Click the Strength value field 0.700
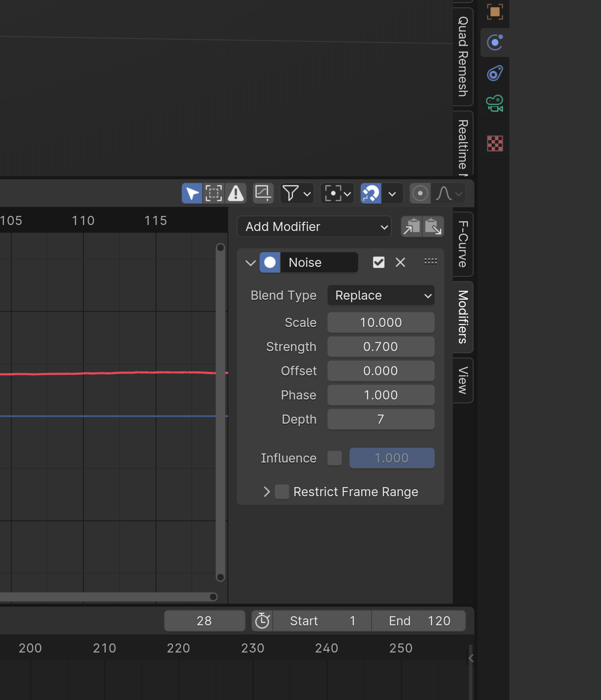This screenshot has width=601, height=700. 381,347
